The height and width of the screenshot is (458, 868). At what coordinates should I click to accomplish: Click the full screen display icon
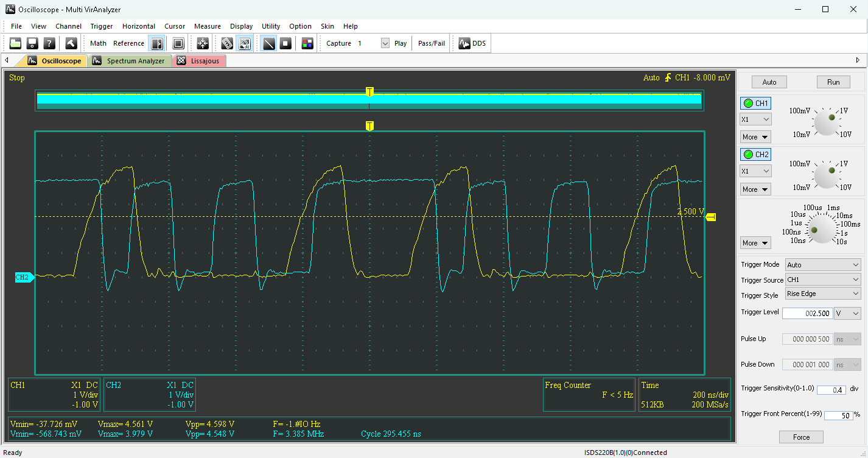(x=178, y=43)
